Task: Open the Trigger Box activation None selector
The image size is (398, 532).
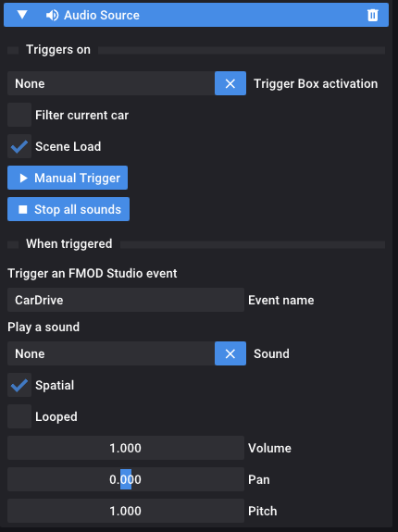Action: coord(111,83)
